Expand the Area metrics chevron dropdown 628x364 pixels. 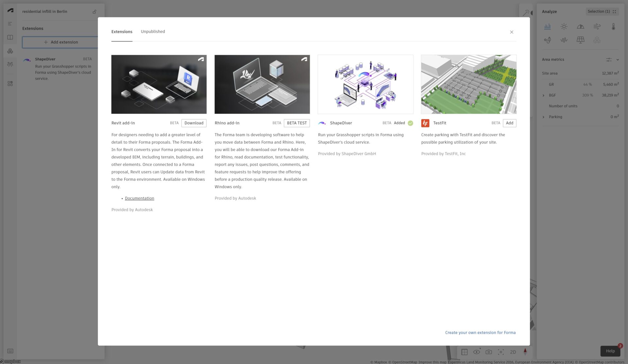(618, 60)
